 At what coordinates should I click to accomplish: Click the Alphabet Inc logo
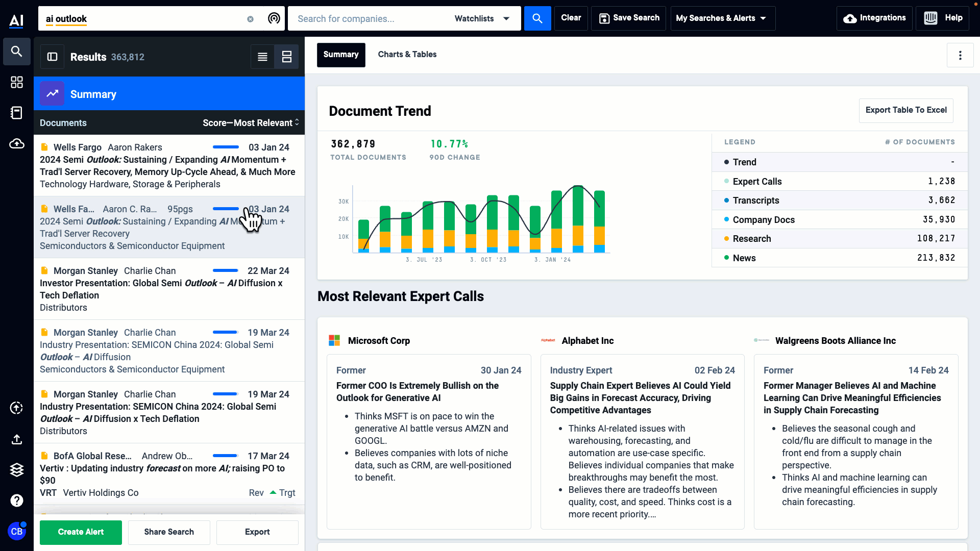click(548, 340)
